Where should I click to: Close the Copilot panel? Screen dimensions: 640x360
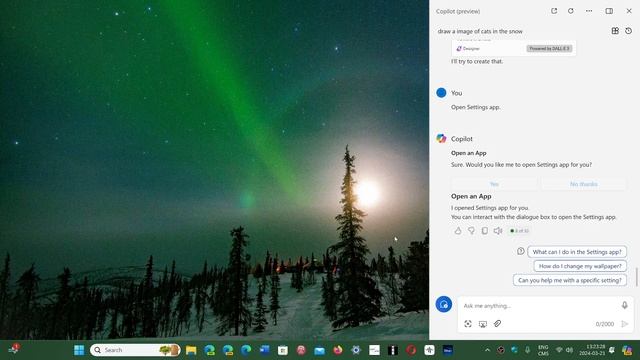tap(629, 11)
